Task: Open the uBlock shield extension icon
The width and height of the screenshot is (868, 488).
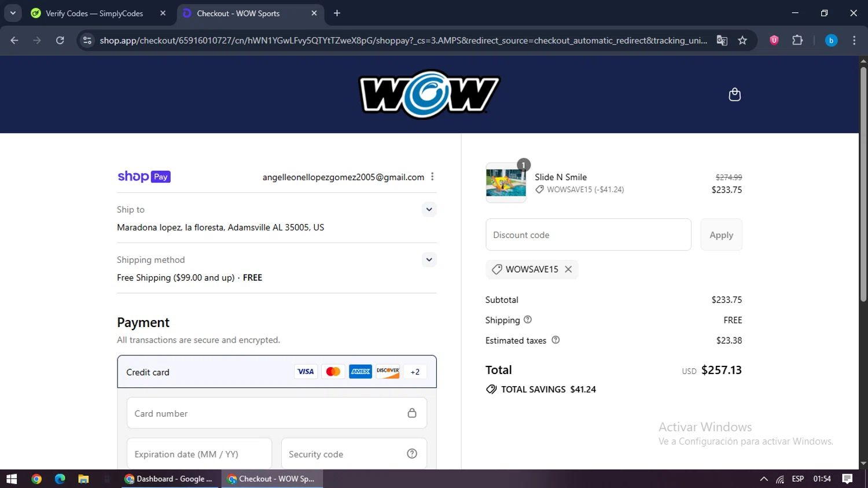Action: [774, 40]
